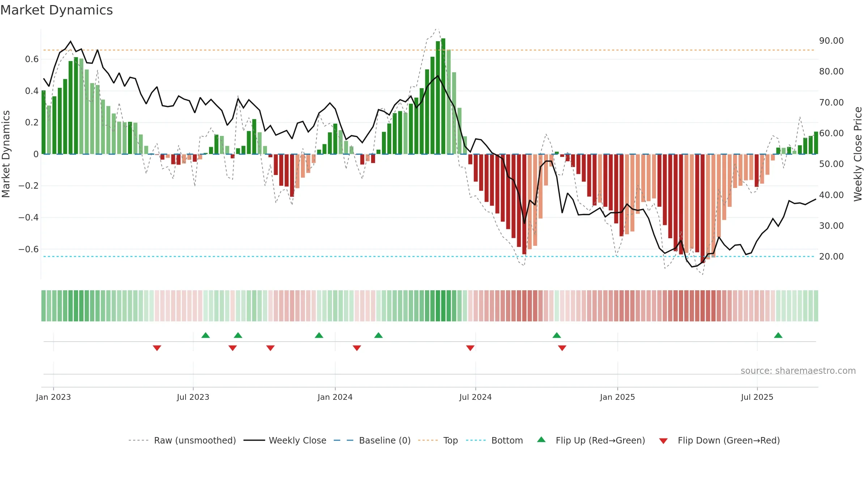The width and height of the screenshot is (868, 488).
Task: Toggle the Top legend entry
Action: tap(438, 440)
